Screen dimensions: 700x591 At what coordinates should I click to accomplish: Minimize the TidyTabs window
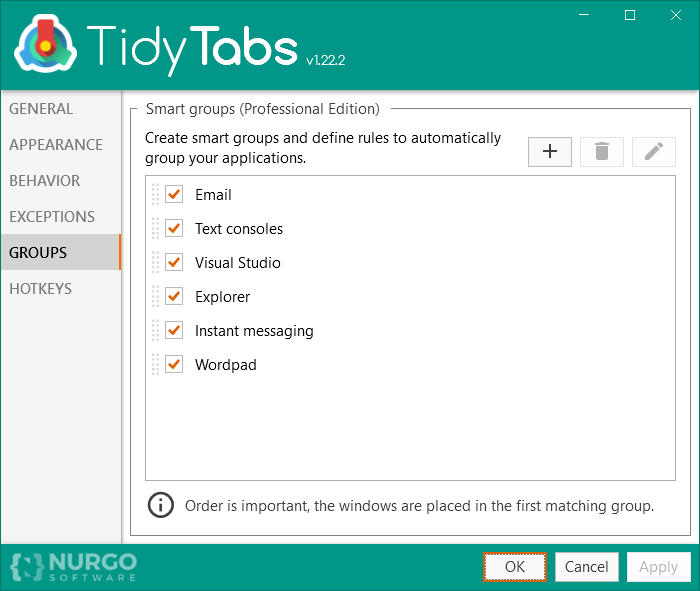pos(583,15)
